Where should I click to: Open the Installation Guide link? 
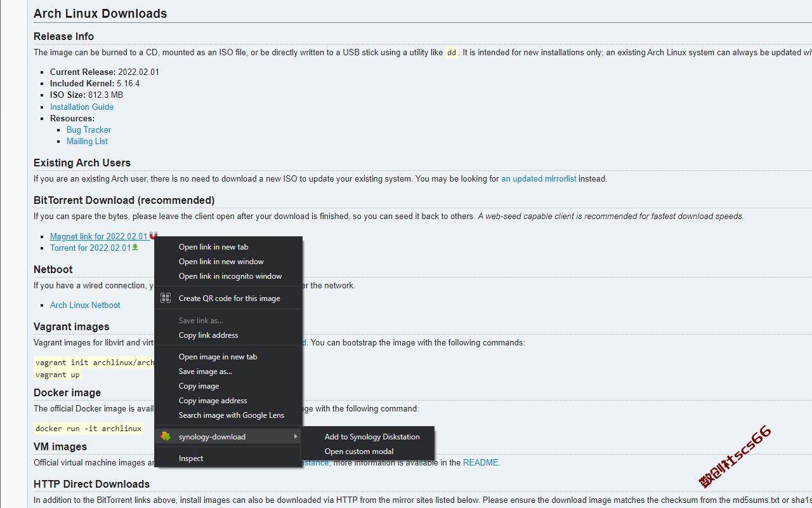click(82, 107)
